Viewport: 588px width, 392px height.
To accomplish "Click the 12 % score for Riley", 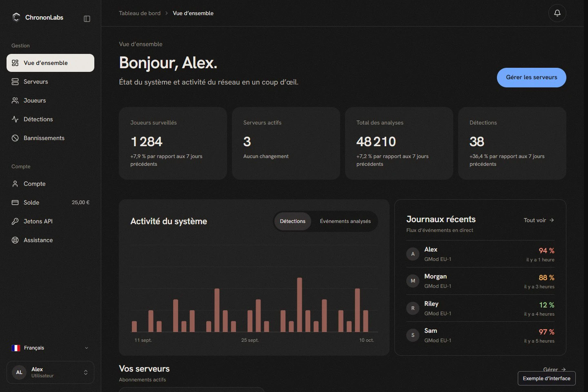I will click(546, 305).
